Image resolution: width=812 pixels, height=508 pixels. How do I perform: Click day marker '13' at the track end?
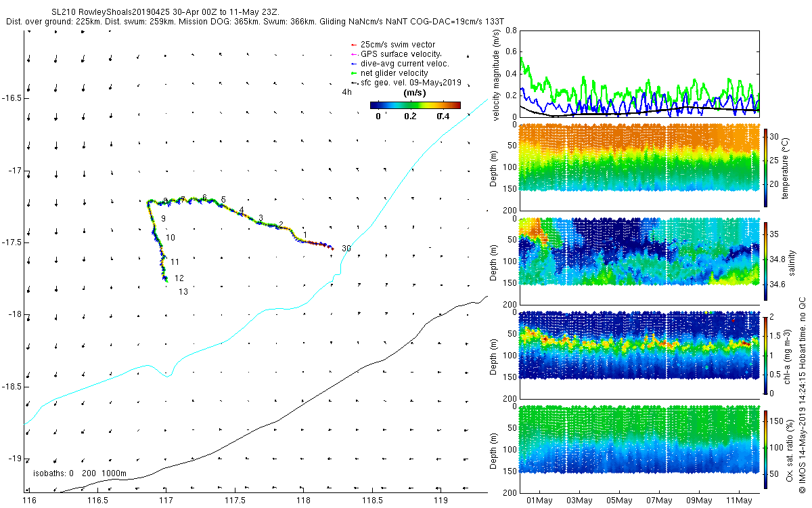pyautogui.click(x=183, y=292)
